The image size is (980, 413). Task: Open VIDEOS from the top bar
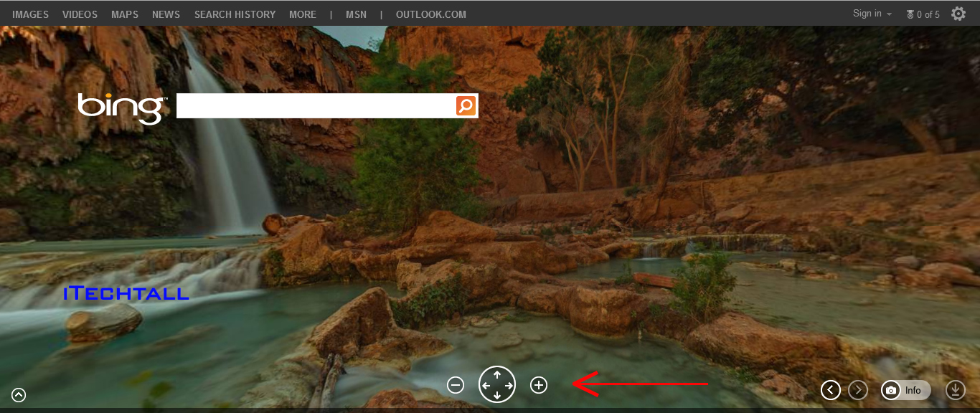(79, 14)
